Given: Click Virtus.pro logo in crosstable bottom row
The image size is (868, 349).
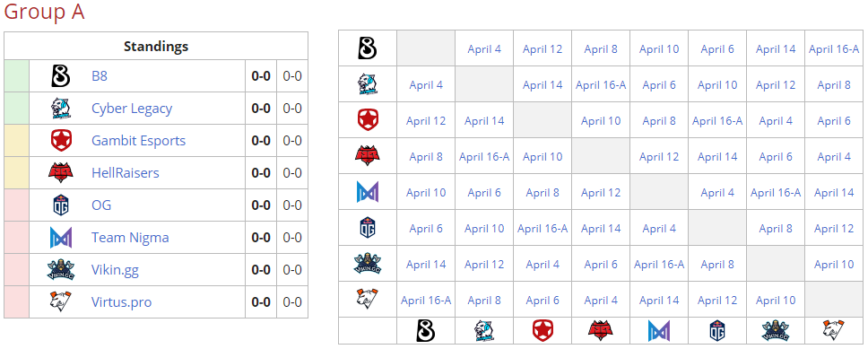Looking at the screenshot, I should (833, 331).
